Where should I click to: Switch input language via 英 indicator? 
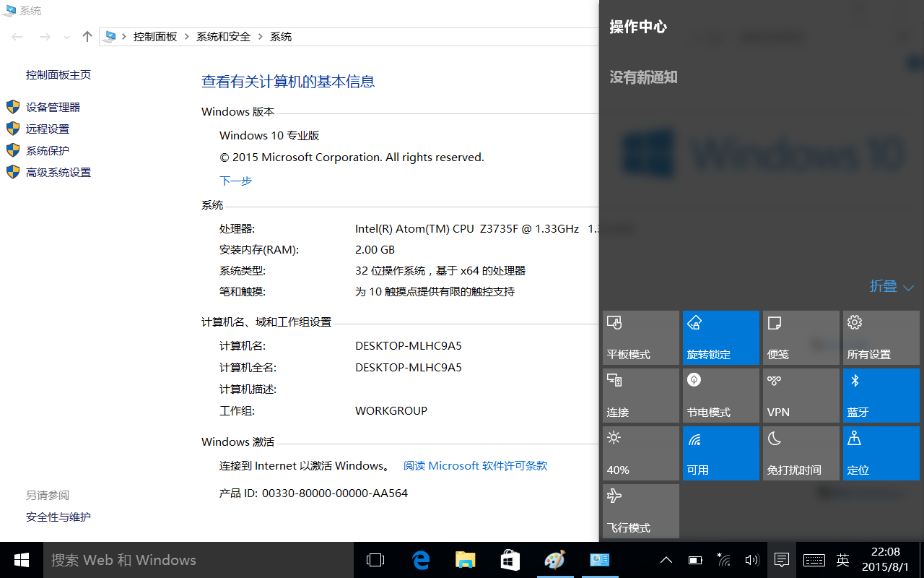point(842,560)
